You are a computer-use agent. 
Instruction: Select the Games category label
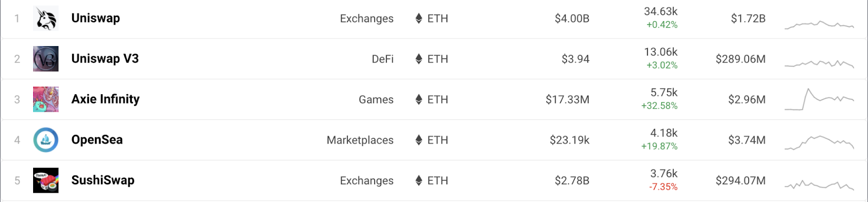pyautogui.click(x=376, y=100)
